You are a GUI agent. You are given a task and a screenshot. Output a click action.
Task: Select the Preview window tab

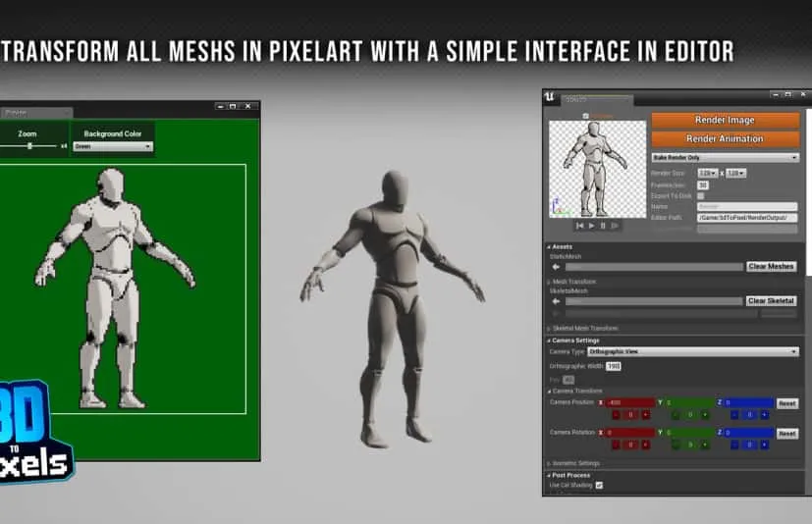pyautogui.click(x=35, y=113)
